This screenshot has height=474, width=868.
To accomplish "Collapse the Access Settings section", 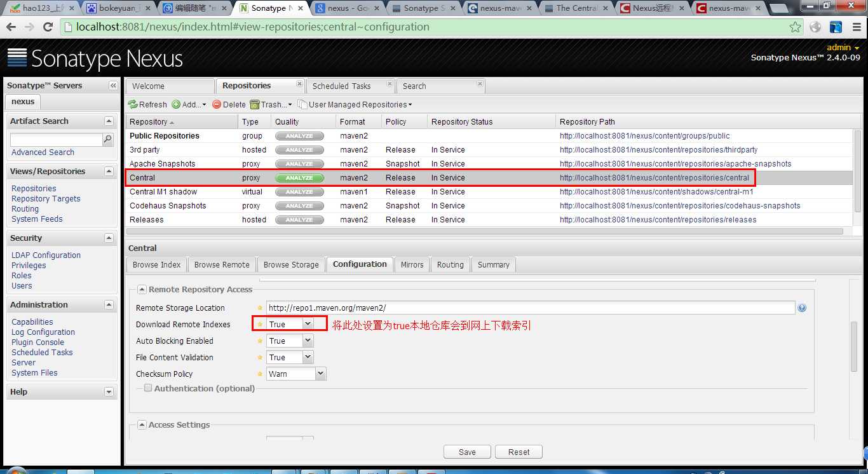I will pos(142,424).
